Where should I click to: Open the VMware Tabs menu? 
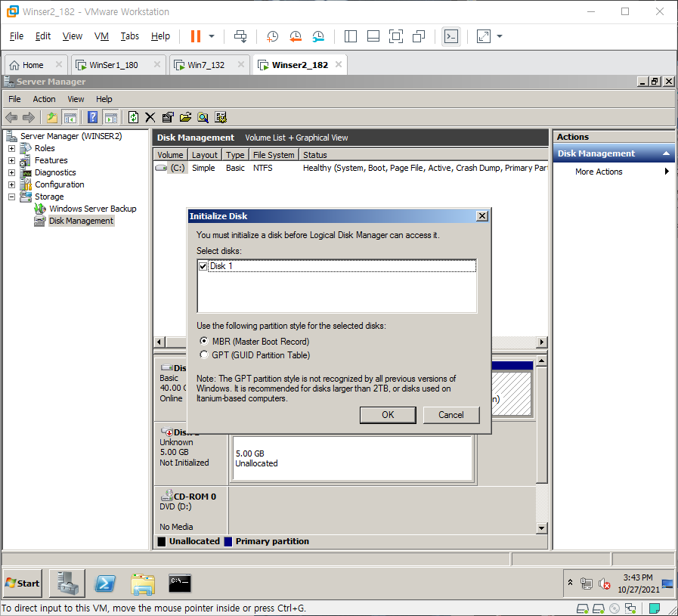pos(129,36)
